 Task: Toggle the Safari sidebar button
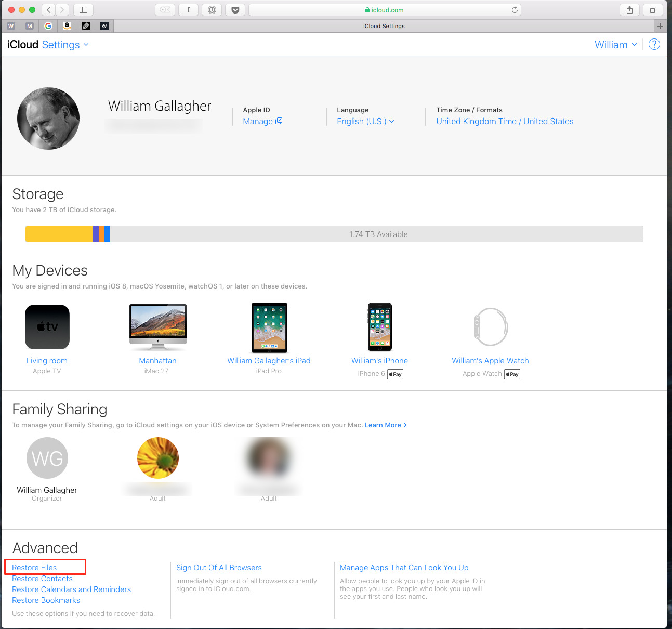(x=83, y=10)
